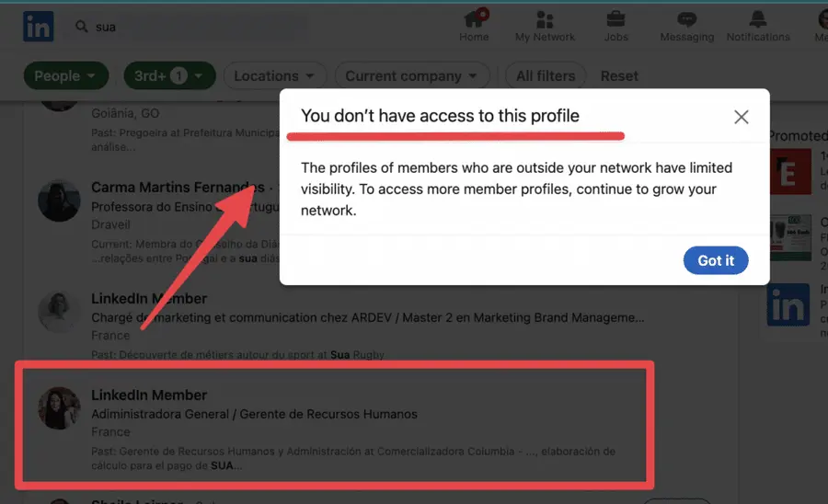This screenshot has height=504, width=828.
Task: Open the LinkedIn logo home link
Action: pos(38,26)
